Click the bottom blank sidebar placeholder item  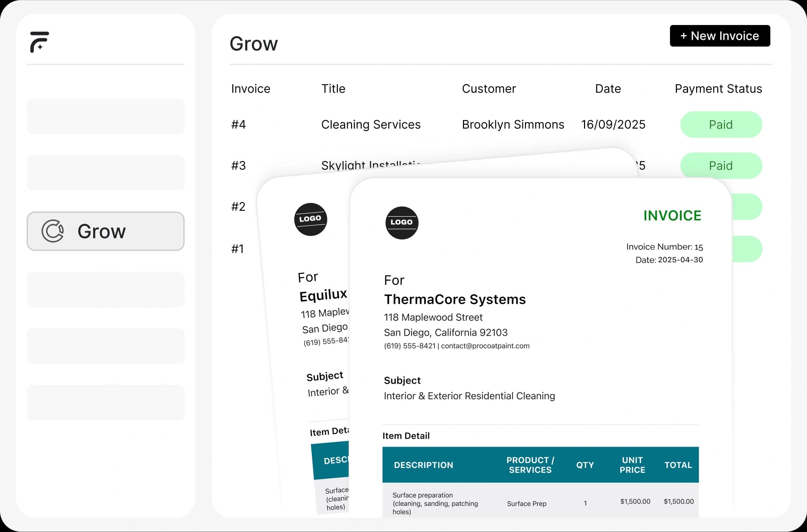105,402
